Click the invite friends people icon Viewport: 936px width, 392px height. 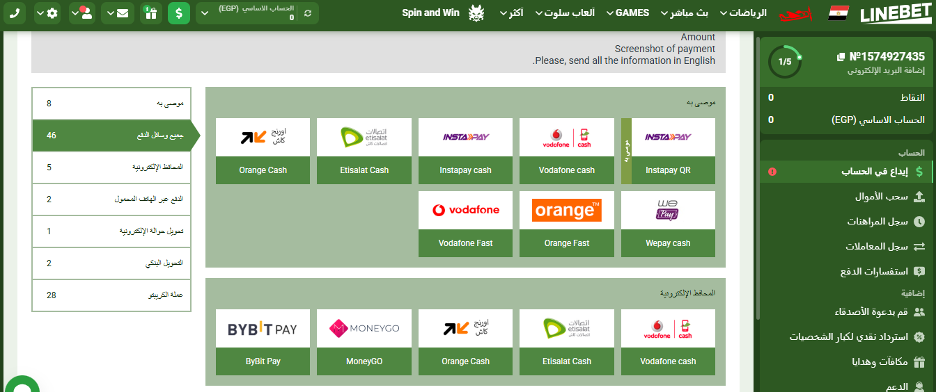(x=919, y=312)
